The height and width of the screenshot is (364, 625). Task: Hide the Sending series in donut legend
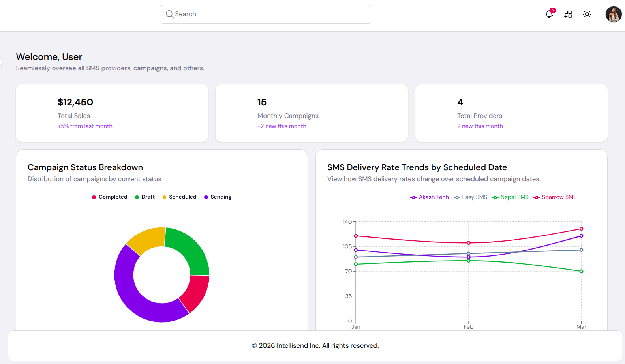[218, 197]
